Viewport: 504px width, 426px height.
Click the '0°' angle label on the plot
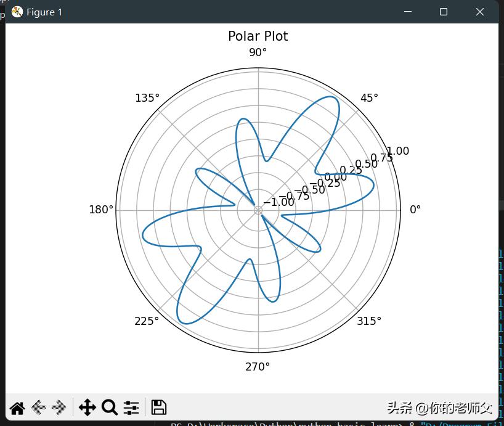pos(415,208)
